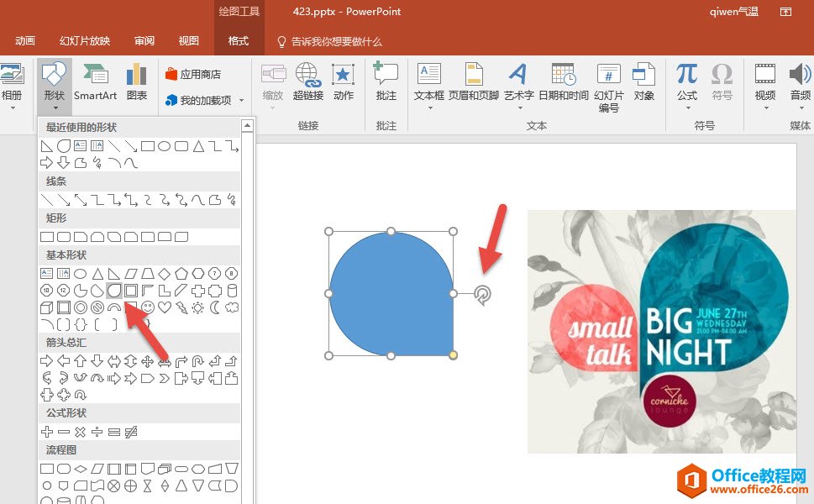Click the rotation handle beside the blue shape
The width and height of the screenshot is (814, 504).
point(482,293)
